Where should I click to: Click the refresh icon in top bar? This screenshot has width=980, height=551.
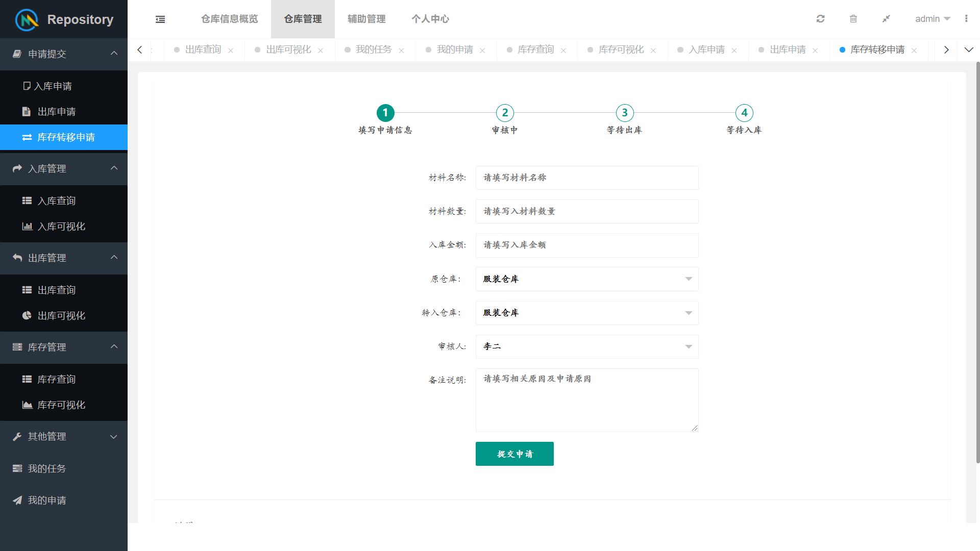[x=820, y=19]
